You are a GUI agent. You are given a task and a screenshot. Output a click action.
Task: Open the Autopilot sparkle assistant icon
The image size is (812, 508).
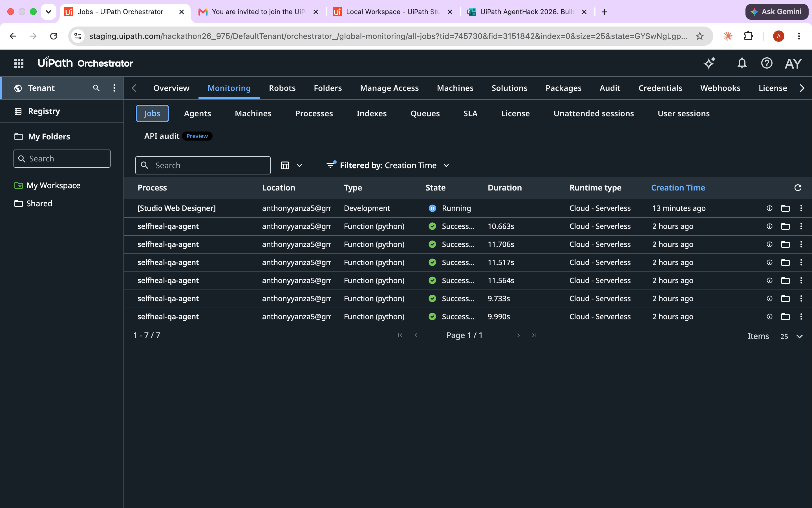click(709, 63)
